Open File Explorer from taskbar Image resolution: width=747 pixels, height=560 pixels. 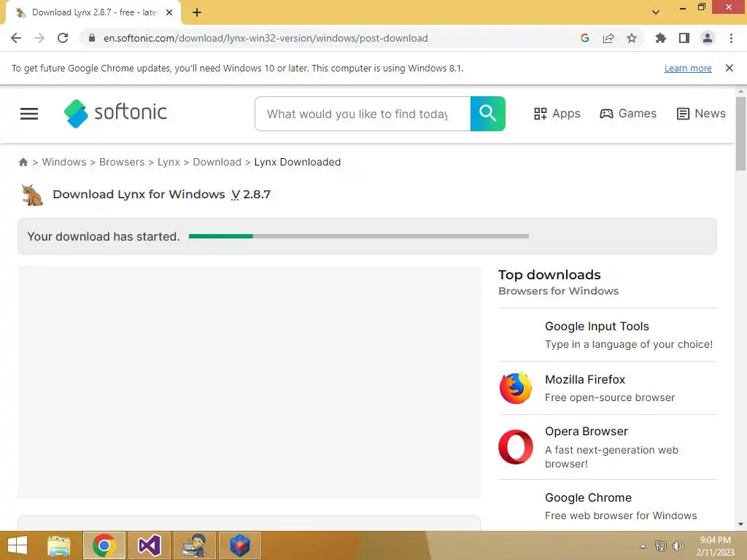pos(59,545)
